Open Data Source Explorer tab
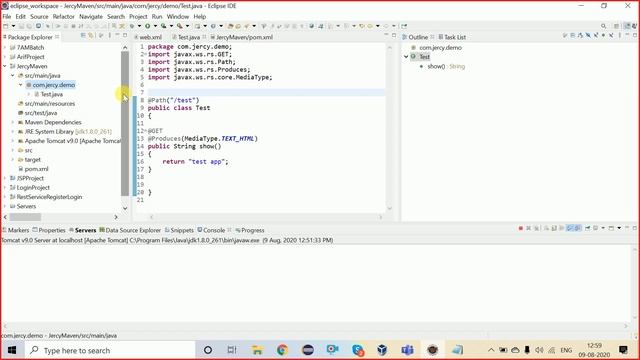The height and width of the screenshot is (360, 640). 130,230
